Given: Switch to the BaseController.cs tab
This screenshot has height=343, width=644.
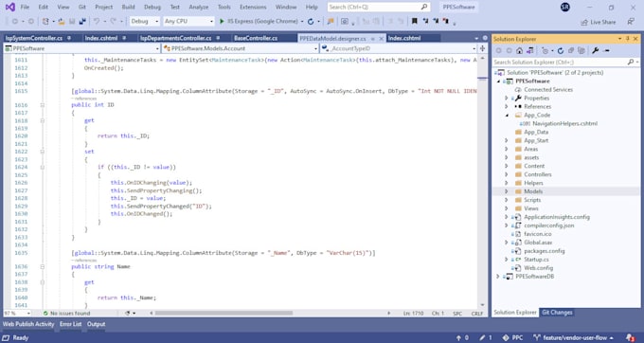Looking at the screenshot, I should coord(256,38).
